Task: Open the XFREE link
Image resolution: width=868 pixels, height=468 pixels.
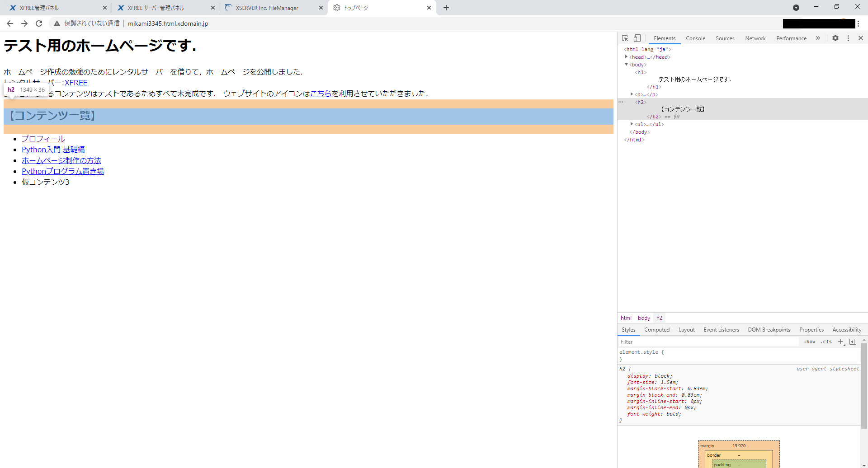Action: click(x=76, y=83)
